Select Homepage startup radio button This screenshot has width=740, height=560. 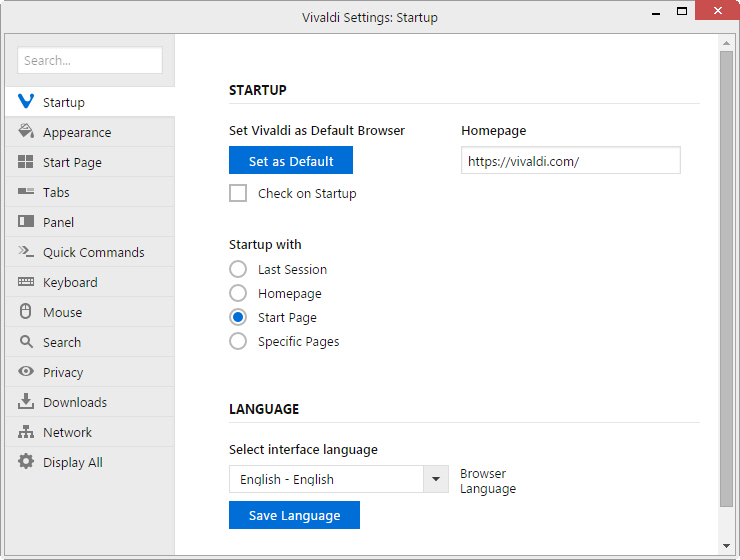(x=238, y=293)
